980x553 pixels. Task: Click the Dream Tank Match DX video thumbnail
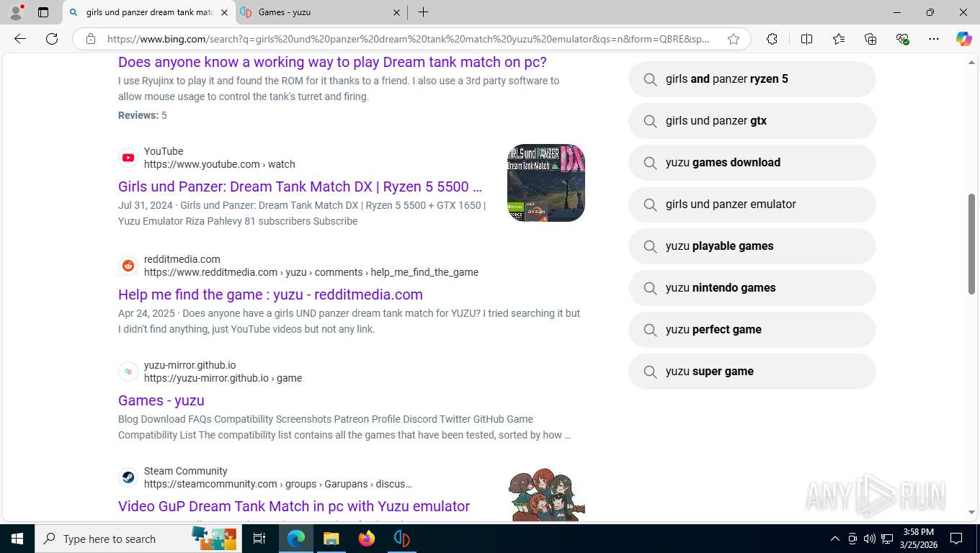(x=545, y=183)
